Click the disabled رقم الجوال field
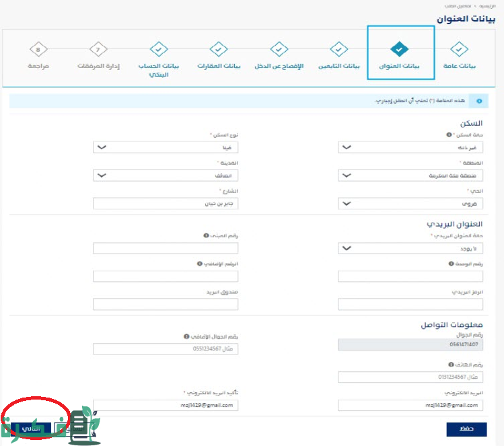The height and width of the screenshot is (446, 504). 410,344
